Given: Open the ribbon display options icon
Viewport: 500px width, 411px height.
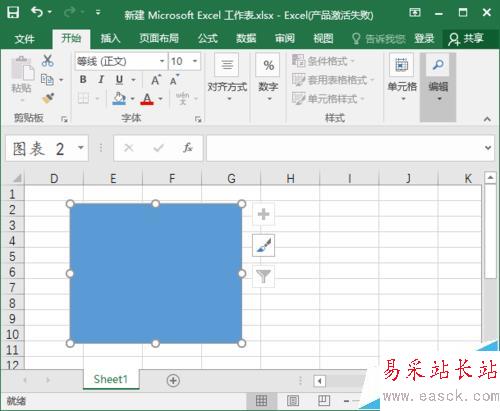Looking at the screenshot, I should click(x=415, y=13).
